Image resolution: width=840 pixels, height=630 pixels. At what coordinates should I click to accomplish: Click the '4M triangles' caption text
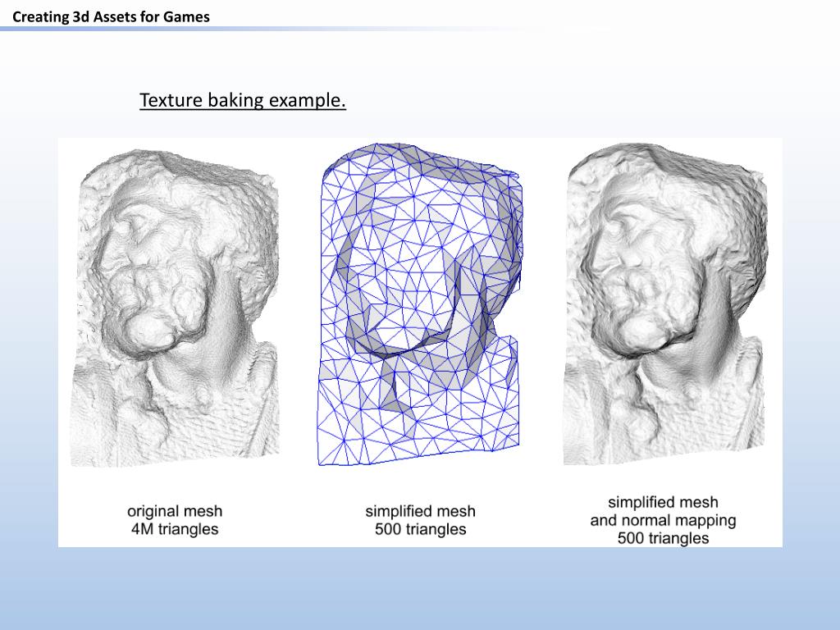pyautogui.click(x=175, y=529)
